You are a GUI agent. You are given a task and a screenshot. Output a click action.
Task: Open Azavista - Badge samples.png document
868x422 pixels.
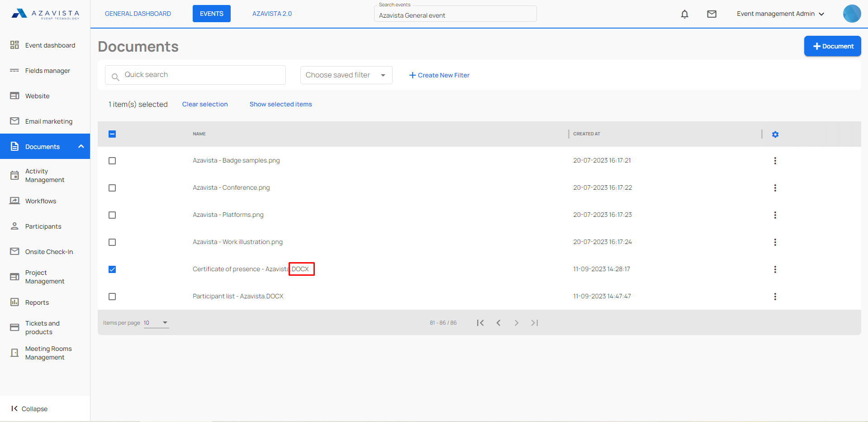(236, 160)
